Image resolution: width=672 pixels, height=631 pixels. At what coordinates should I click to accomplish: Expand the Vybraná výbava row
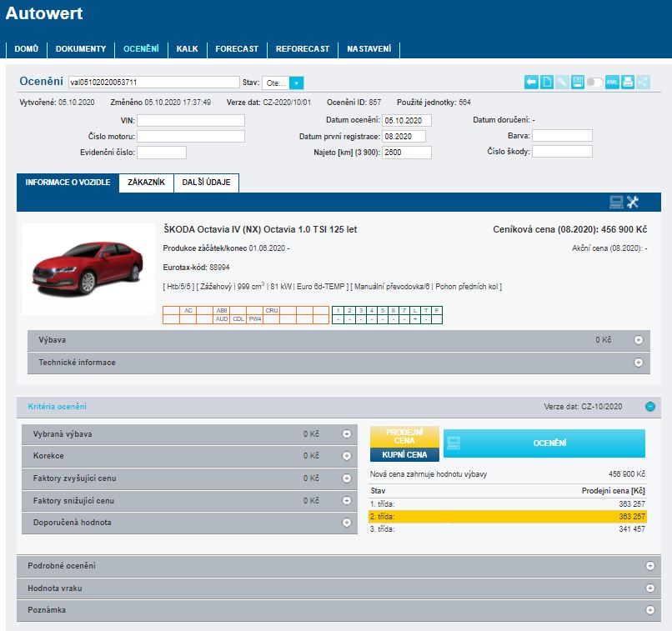[347, 434]
